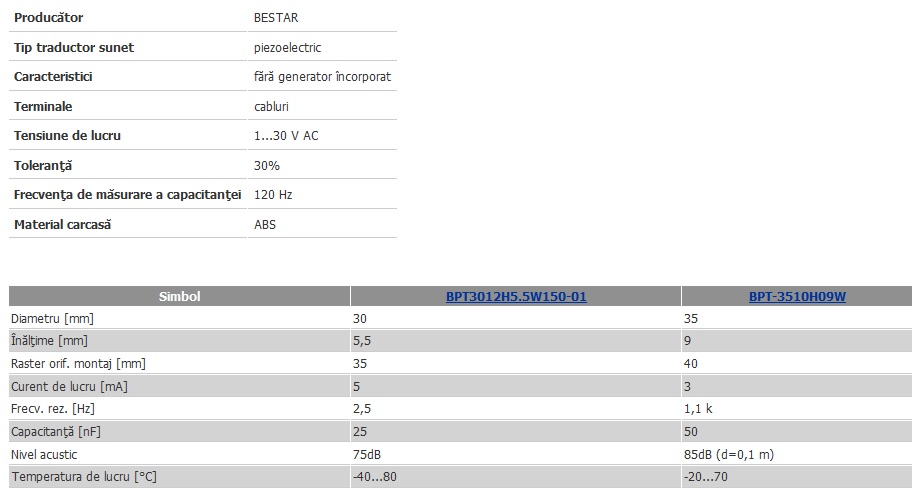
Task: Click the Toleranță 30% value
Action: [266, 165]
